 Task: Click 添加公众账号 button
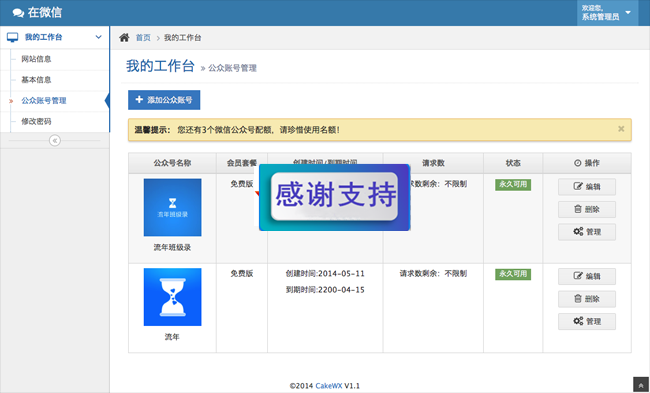[x=164, y=100]
